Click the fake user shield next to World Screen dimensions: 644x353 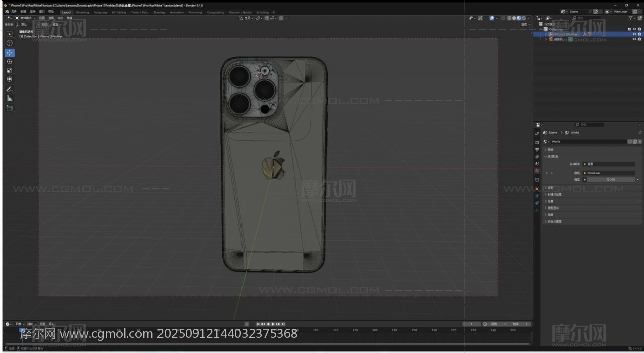pos(630,142)
